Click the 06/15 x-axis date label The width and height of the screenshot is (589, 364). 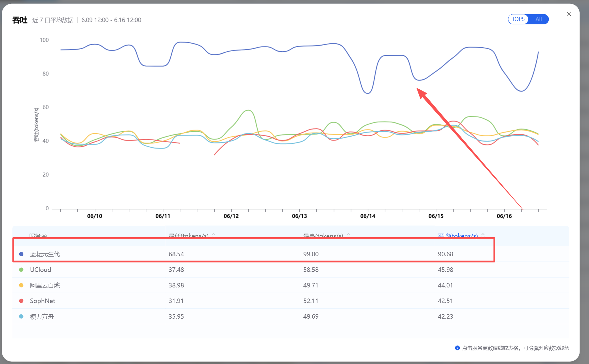(436, 216)
